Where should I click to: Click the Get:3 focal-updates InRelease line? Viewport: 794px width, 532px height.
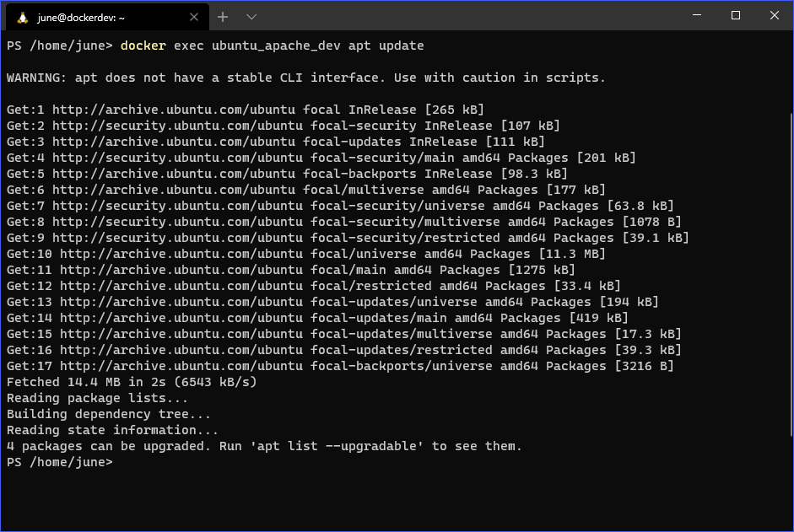[x=275, y=142]
